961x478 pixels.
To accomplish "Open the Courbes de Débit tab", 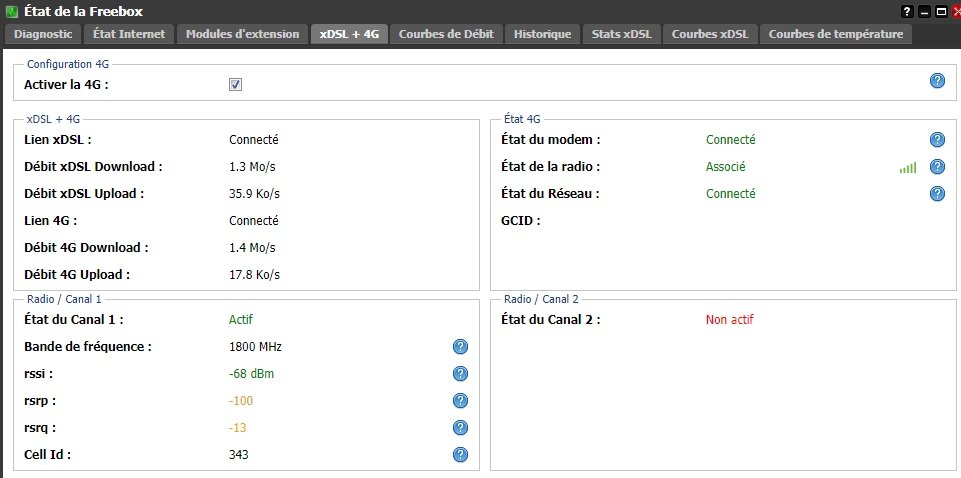I will [445, 34].
